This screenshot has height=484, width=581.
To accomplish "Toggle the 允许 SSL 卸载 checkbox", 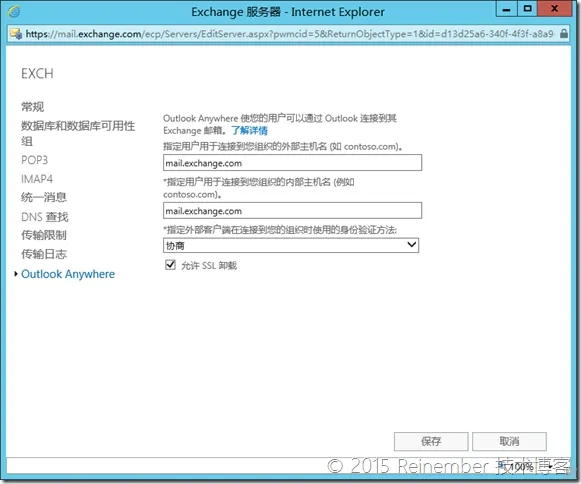I will 170,265.
